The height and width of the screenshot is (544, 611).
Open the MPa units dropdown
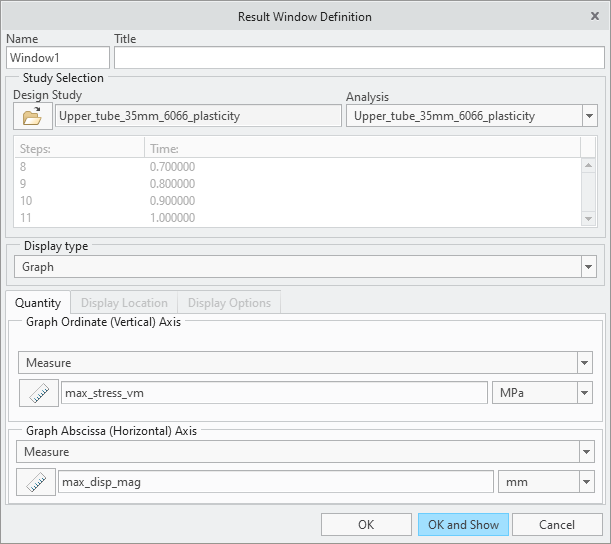pyautogui.click(x=584, y=393)
